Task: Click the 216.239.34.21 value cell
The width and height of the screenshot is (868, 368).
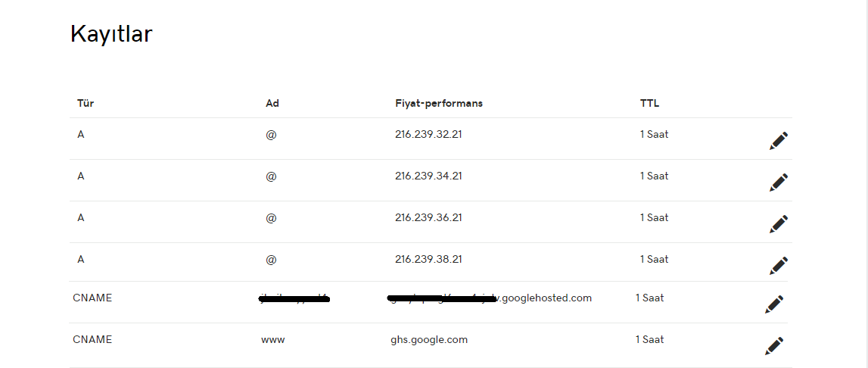Action: click(428, 176)
